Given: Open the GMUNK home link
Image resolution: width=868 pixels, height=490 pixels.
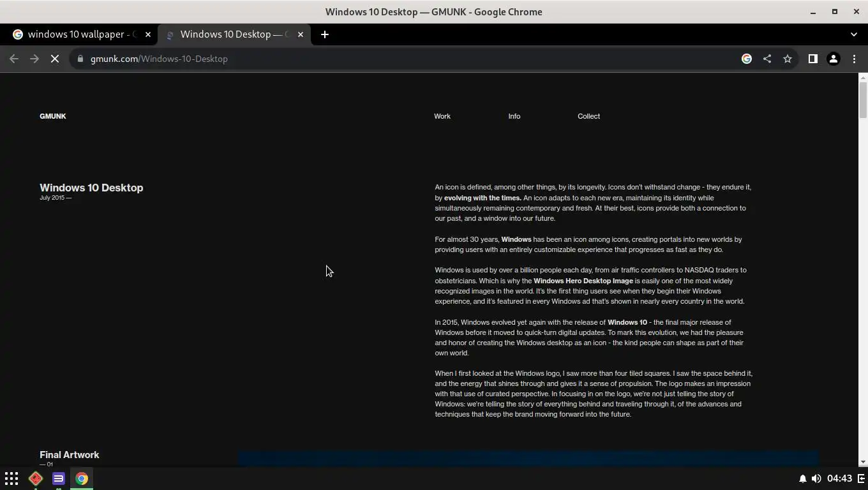Looking at the screenshot, I should tap(53, 116).
